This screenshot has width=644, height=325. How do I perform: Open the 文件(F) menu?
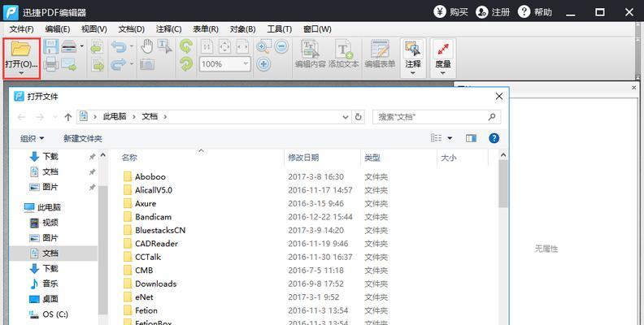click(22, 29)
